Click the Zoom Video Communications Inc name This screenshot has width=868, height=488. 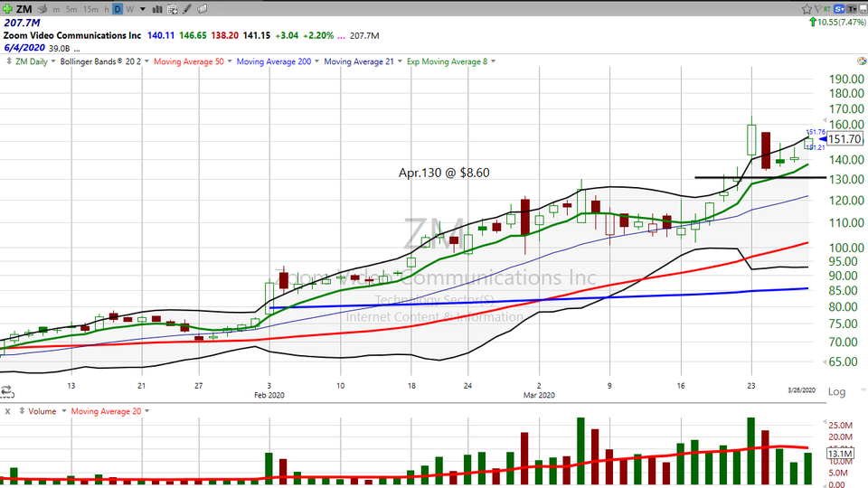(72, 35)
